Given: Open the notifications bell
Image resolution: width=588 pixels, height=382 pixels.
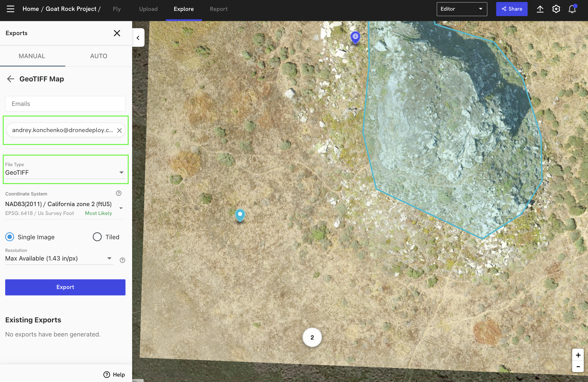Looking at the screenshot, I should [x=572, y=9].
